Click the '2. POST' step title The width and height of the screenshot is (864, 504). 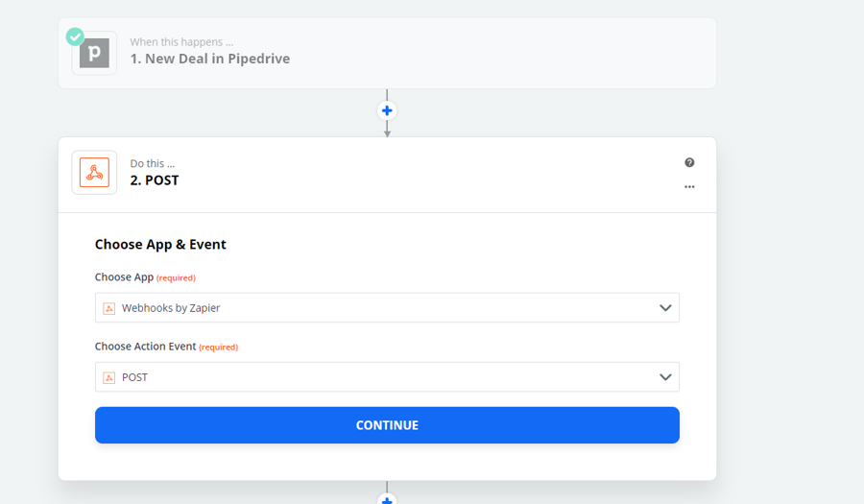pyautogui.click(x=155, y=180)
